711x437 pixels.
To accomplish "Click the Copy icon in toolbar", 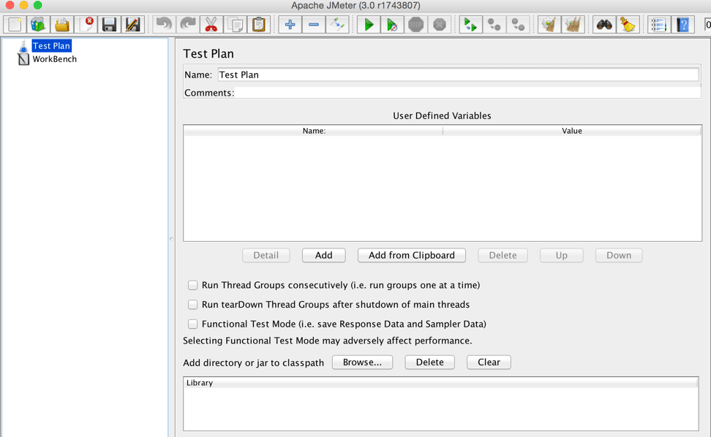I will click(x=234, y=24).
